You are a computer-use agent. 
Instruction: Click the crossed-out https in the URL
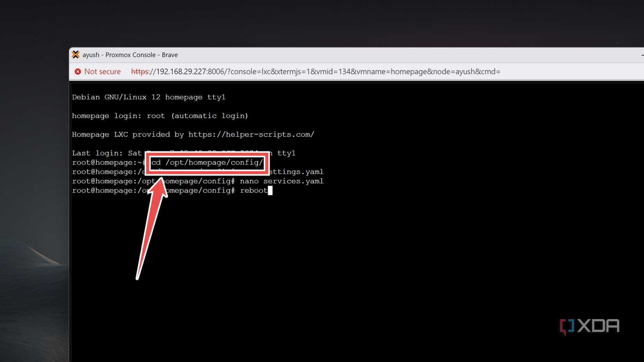pyautogui.click(x=140, y=72)
